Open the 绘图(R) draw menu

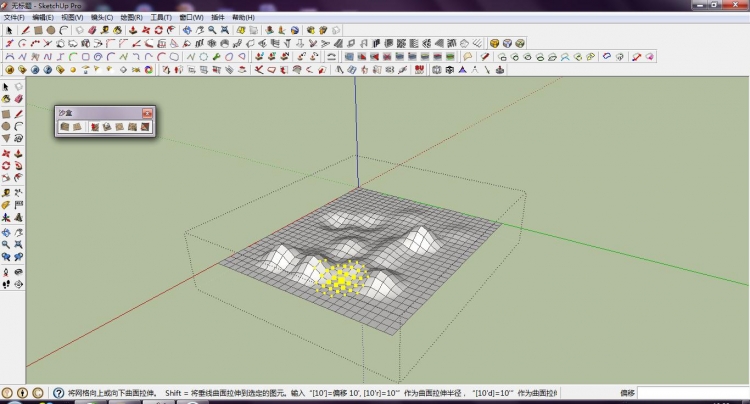click(x=131, y=18)
